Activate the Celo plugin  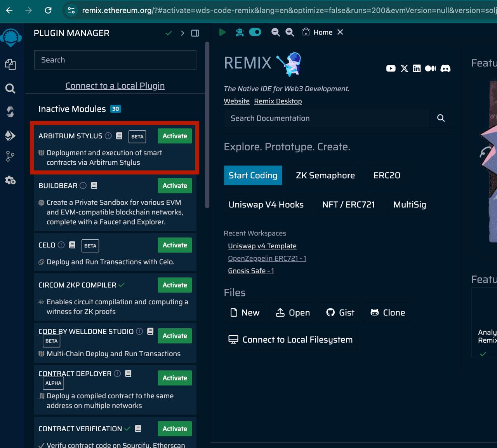(x=175, y=245)
